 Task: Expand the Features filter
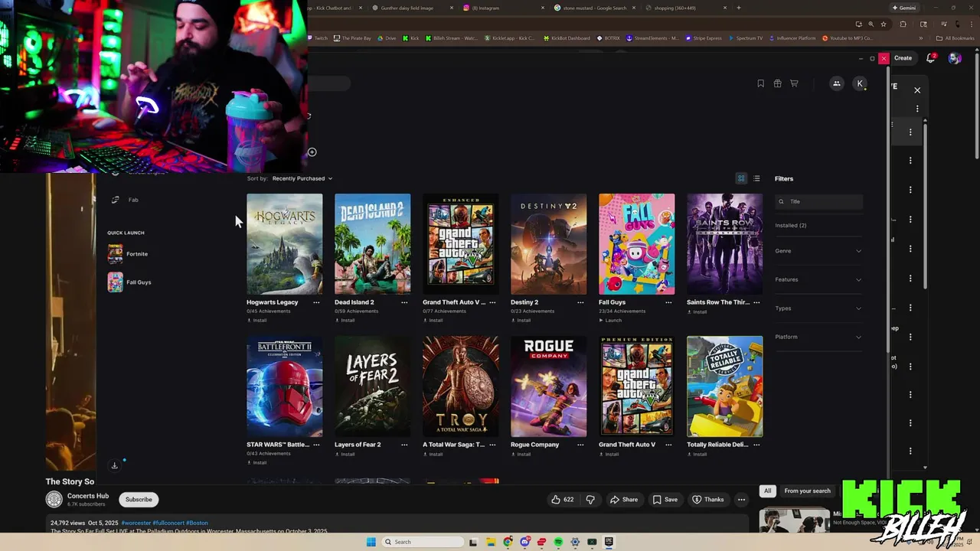818,279
